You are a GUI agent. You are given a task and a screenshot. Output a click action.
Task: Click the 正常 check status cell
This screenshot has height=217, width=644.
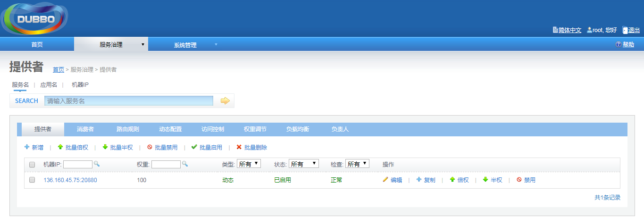(336, 180)
